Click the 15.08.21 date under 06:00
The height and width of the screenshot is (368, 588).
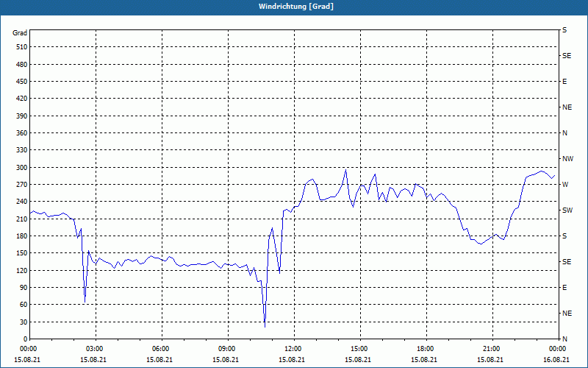159,359
